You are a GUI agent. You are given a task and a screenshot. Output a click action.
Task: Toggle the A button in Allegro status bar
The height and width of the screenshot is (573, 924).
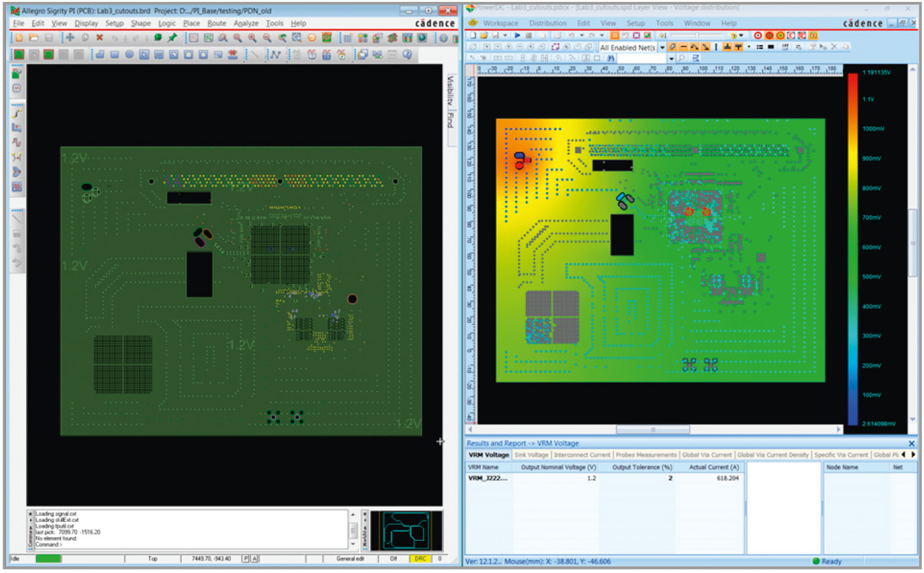[254, 559]
